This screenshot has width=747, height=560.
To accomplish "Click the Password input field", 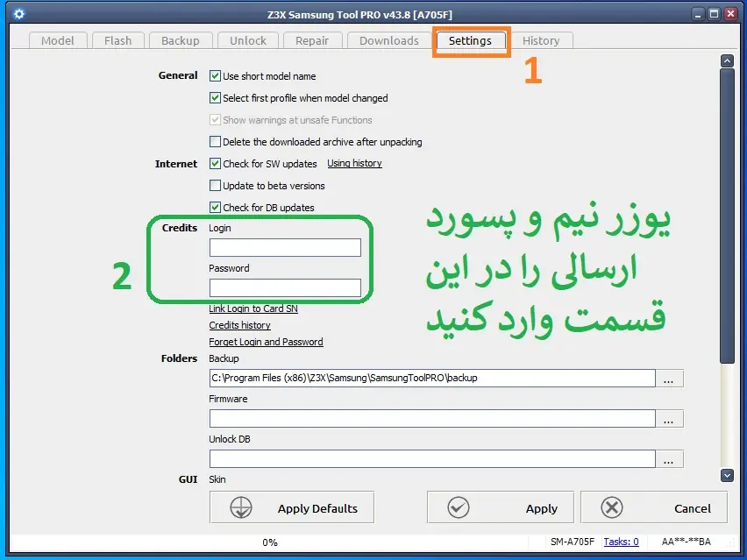I will click(285, 288).
